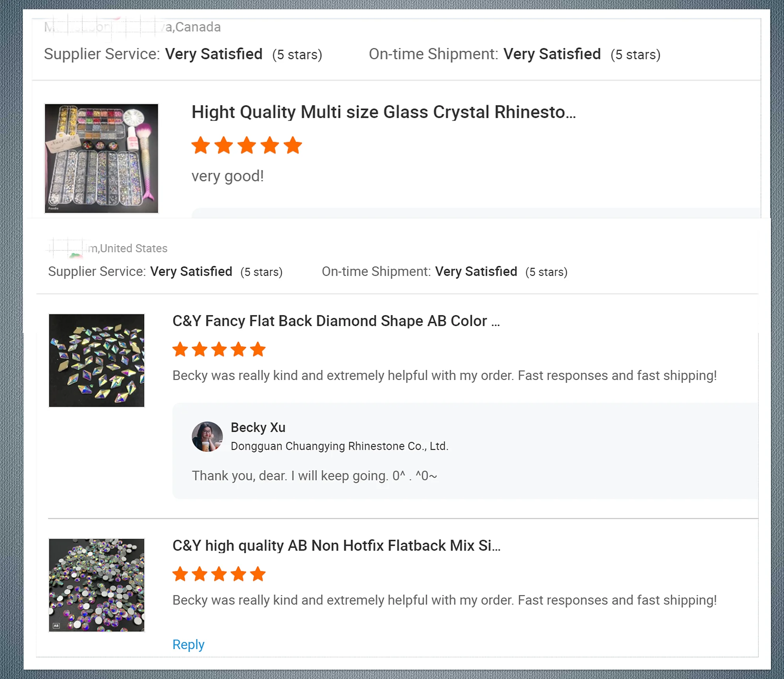The width and height of the screenshot is (784, 679).
Task: Open Dongguan Chuangying Rhinestone Co., Ltd. company link
Action: [339, 446]
